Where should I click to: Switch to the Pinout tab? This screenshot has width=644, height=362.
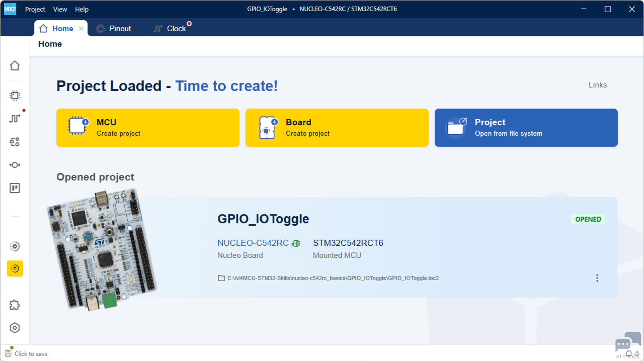click(x=113, y=28)
